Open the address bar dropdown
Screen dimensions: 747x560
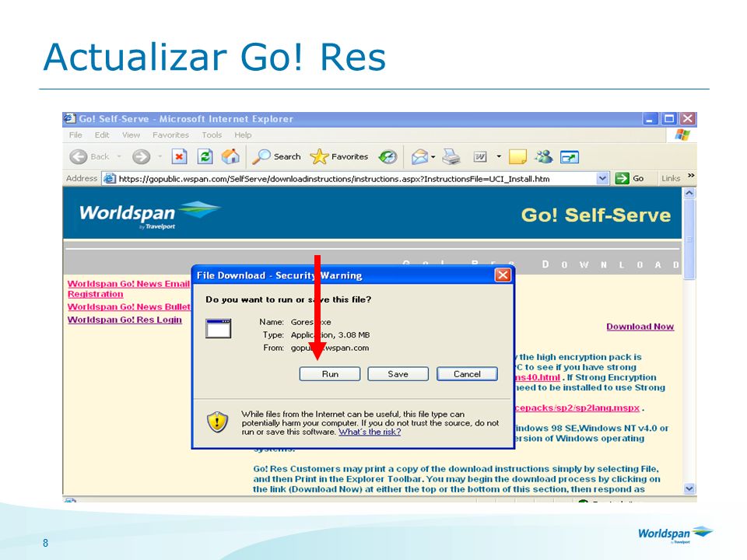tap(602, 179)
